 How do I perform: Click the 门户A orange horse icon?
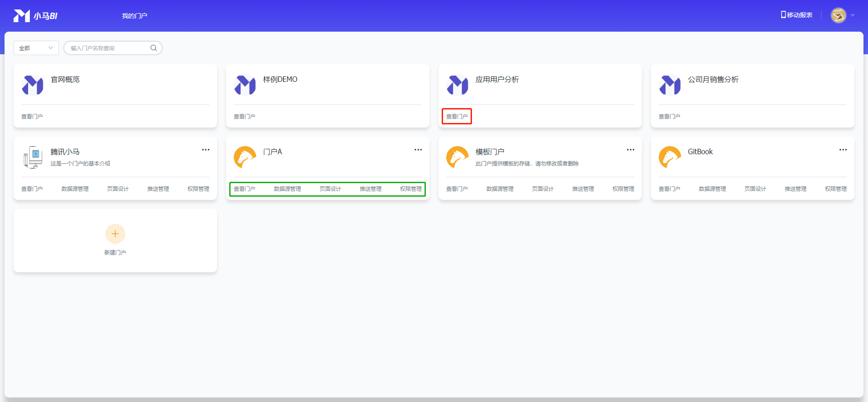click(245, 157)
